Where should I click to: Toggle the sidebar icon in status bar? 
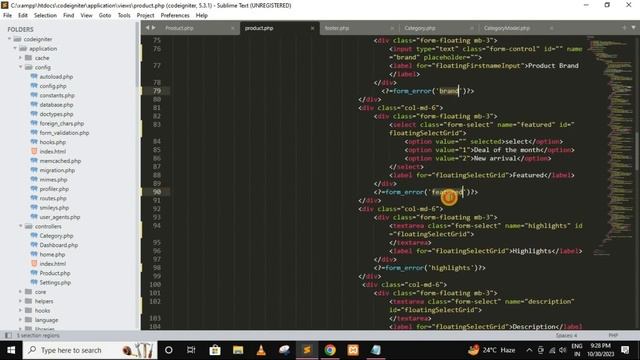point(8,335)
